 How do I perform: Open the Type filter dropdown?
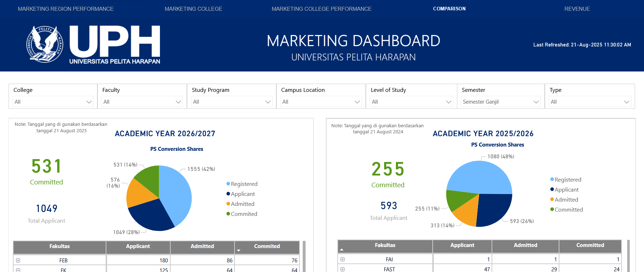590,102
